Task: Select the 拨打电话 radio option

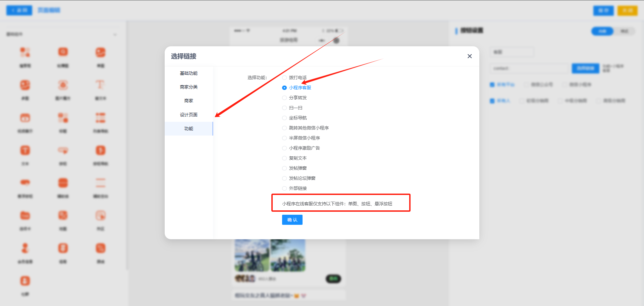Action: [x=284, y=78]
